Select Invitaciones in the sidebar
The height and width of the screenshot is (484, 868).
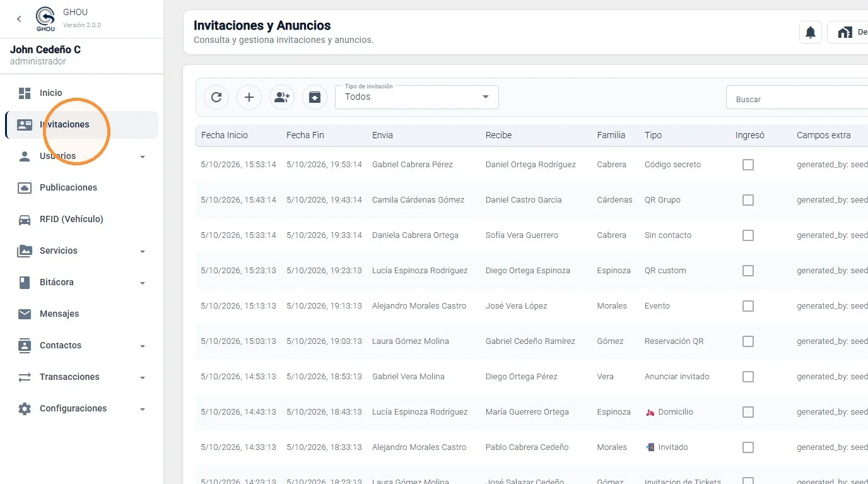pos(82,124)
